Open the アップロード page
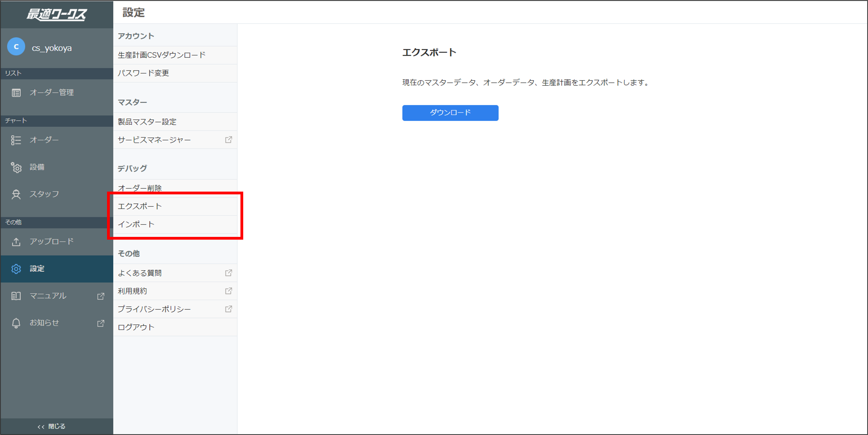Screen dimensions: 868x435 [57, 242]
